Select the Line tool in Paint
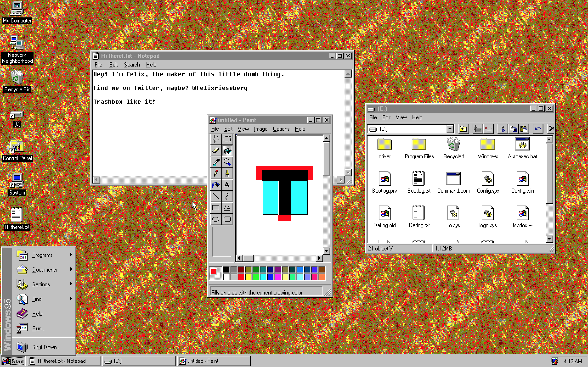588x367 pixels. [216, 196]
